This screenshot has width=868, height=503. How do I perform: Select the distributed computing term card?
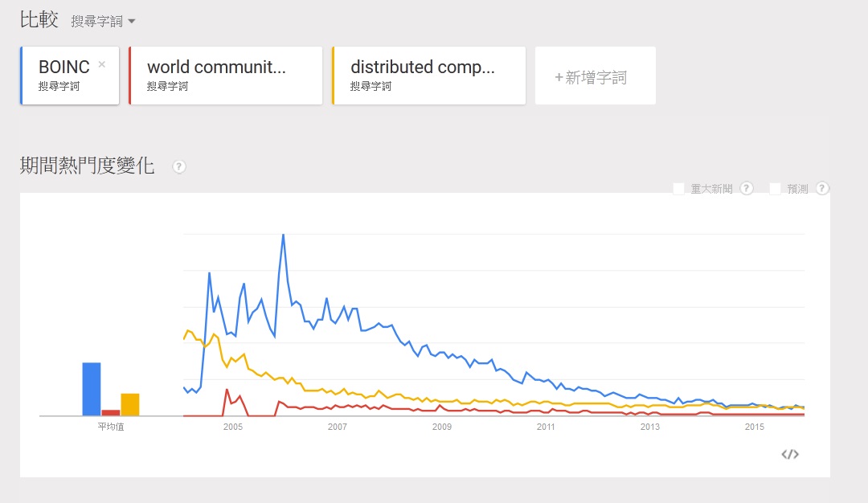pyautogui.click(x=429, y=76)
